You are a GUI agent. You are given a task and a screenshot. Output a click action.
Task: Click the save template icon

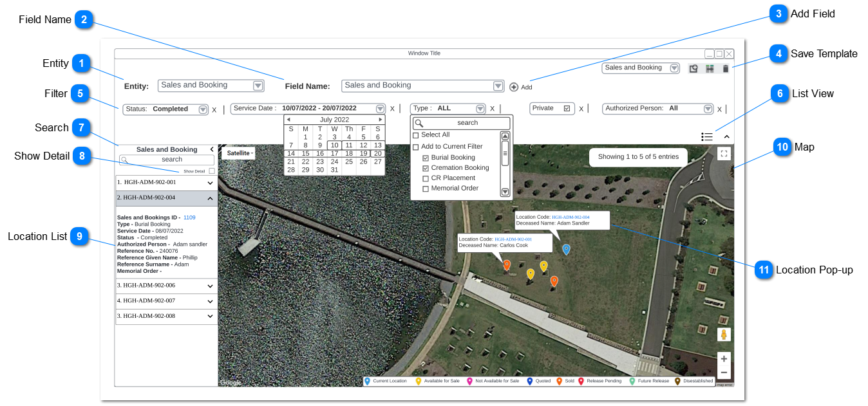pyautogui.click(x=693, y=69)
